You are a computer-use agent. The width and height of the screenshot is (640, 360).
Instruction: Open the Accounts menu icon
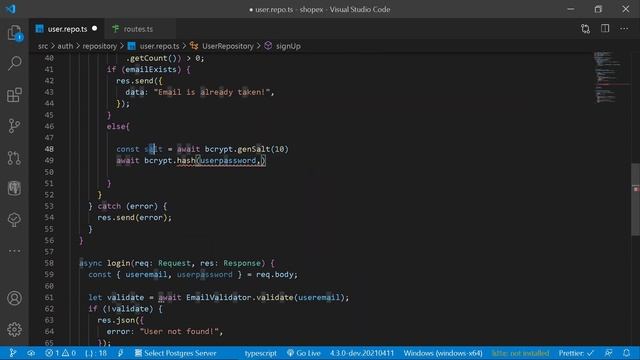coord(14,298)
